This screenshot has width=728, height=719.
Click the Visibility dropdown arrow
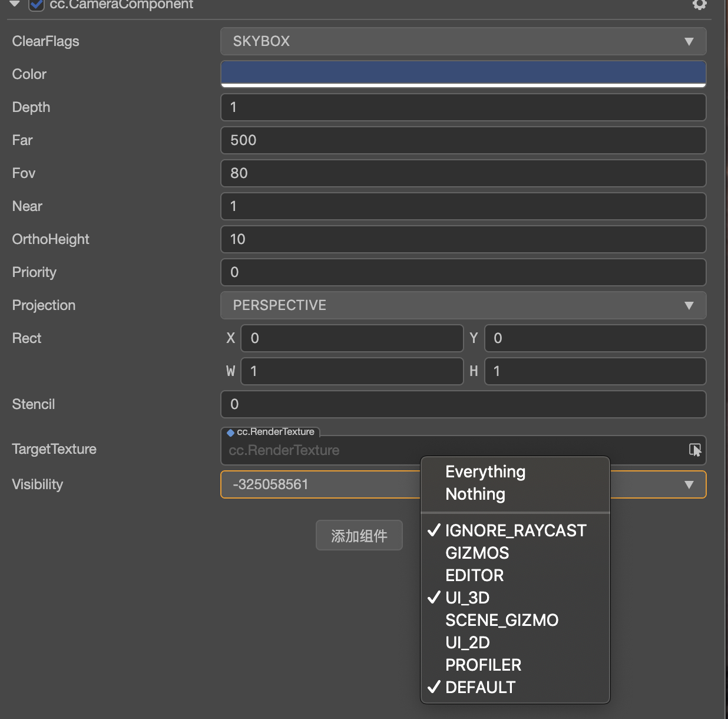tap(689, 485)
